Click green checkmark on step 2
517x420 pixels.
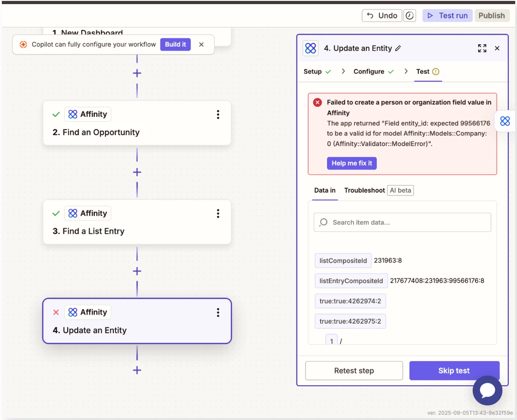(56, 115)
